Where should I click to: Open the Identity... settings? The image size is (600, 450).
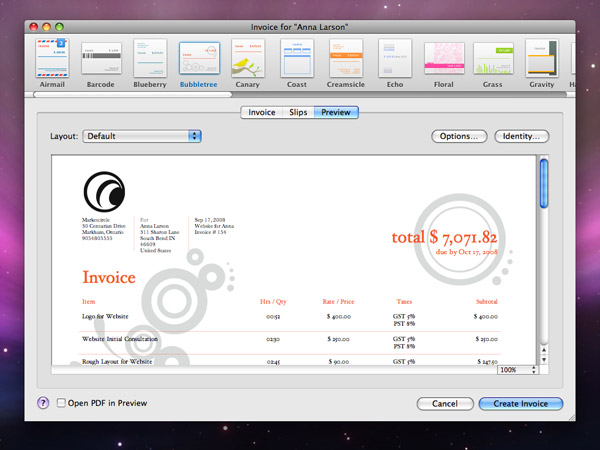pos(522,136)
